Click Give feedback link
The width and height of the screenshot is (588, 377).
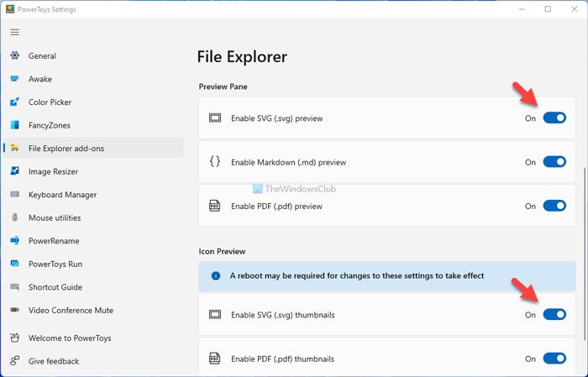pos(54,361)
